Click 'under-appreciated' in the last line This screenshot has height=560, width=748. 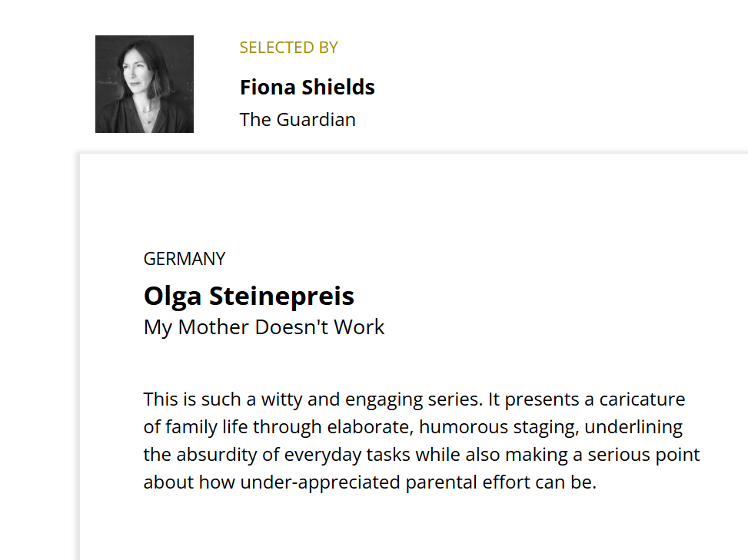click(x=320, y=482)
